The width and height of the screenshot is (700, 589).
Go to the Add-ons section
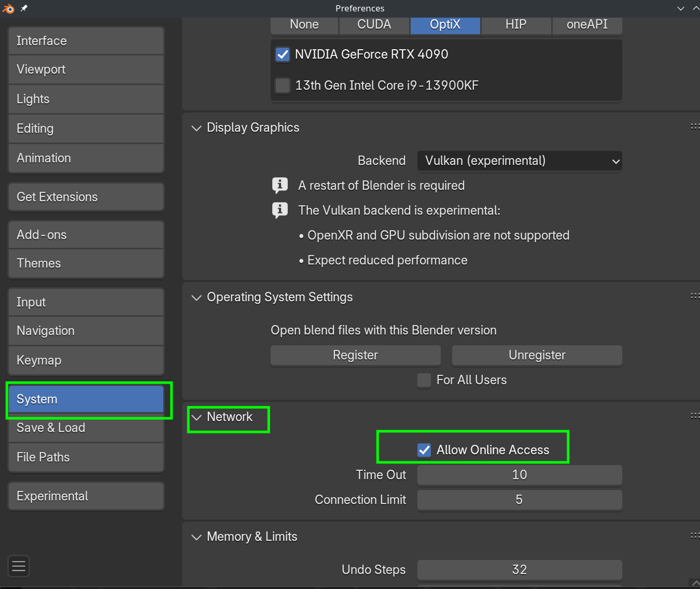click(86, 235)
